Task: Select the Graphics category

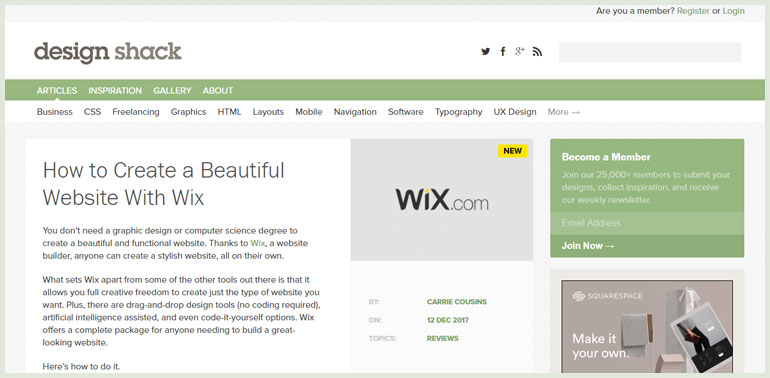Action: tap(189, 112)
